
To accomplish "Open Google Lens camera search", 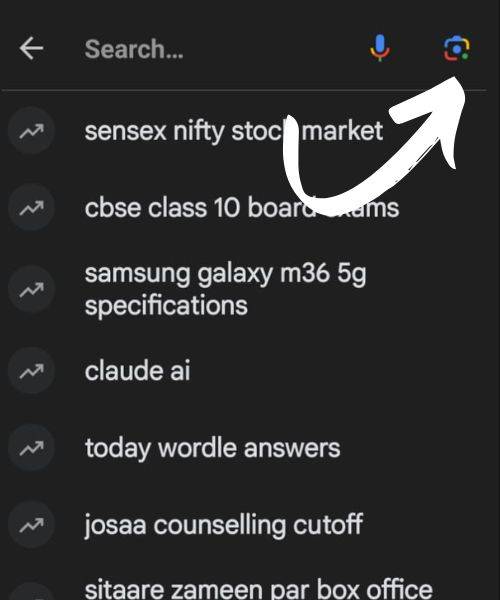I will [457, 49].
